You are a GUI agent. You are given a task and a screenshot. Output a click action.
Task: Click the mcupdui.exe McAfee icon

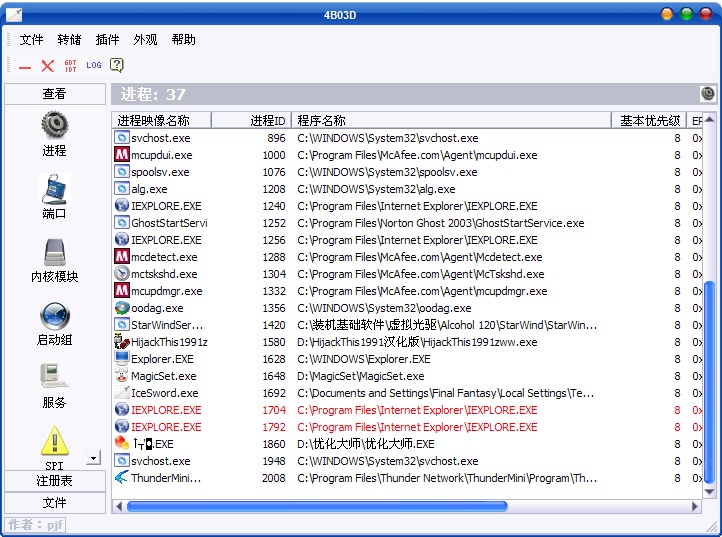[x=122, y=154]
